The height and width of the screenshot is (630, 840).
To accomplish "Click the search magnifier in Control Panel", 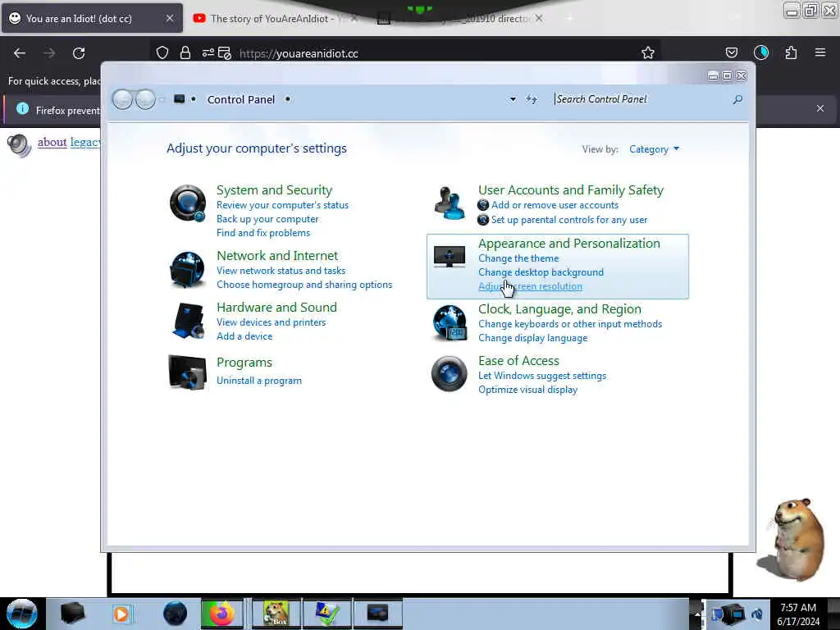I will [737, 99].
